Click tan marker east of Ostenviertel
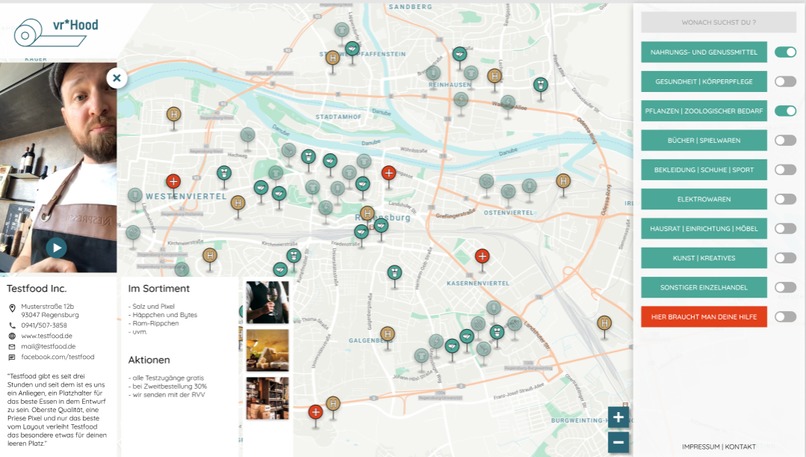 563,180
